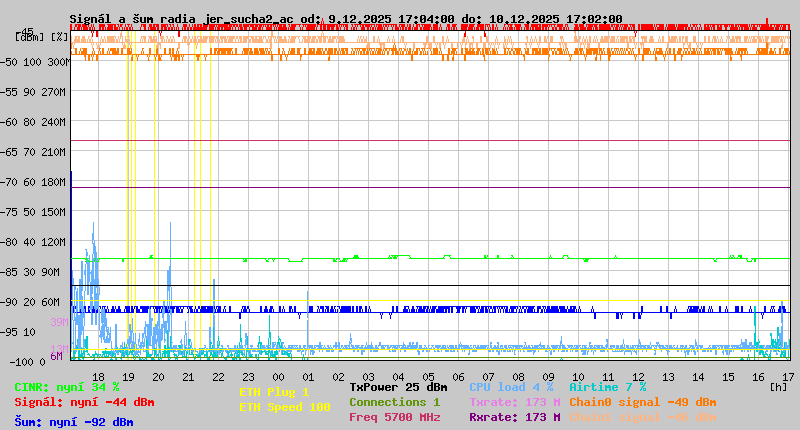
Task: Click hour '02' on the time axis
Action: pos(338,377)
